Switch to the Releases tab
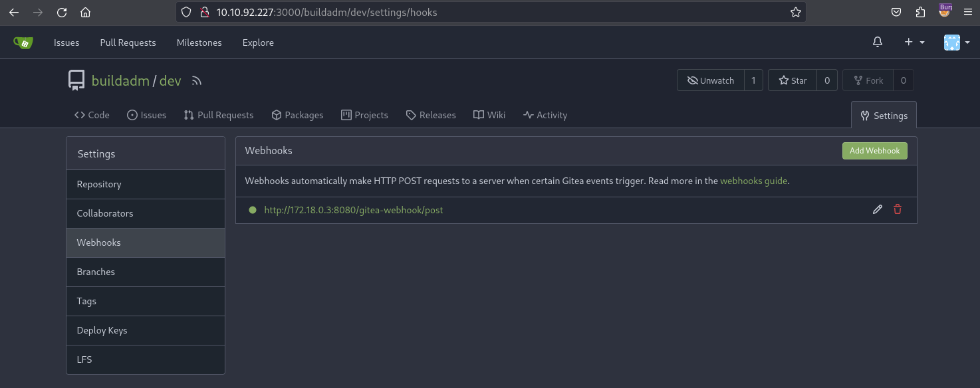 431,115
